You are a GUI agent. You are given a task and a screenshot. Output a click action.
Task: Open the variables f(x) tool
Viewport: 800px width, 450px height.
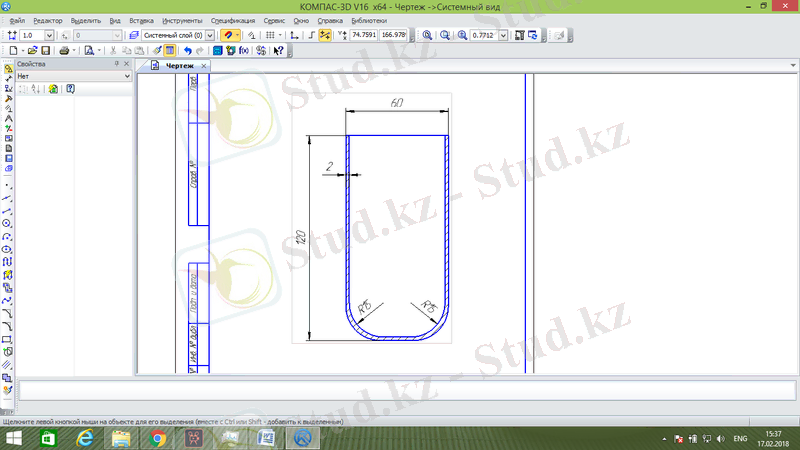coord(244,51)
